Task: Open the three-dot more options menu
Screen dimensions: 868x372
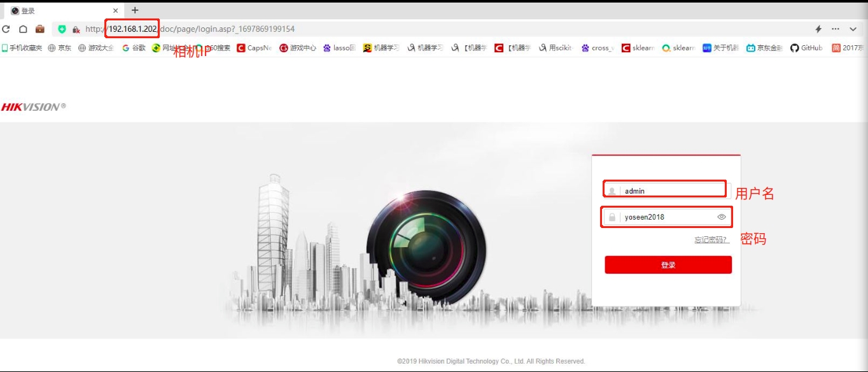Action: 836,29
